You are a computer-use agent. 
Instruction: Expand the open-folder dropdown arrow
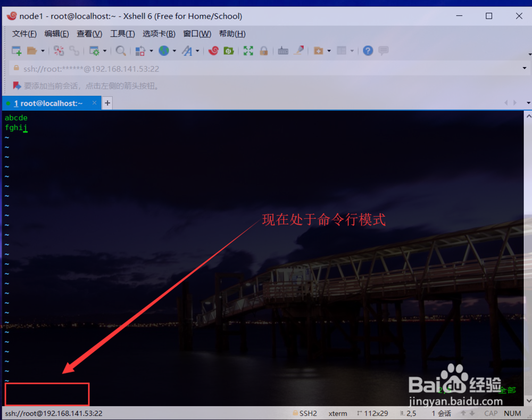pyautogui.click(x=42, y=51)
